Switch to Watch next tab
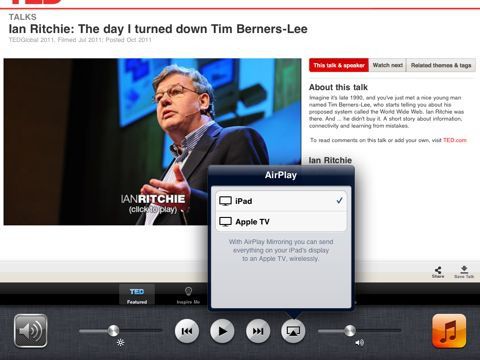The image size is (480, 360). (388, 65)
